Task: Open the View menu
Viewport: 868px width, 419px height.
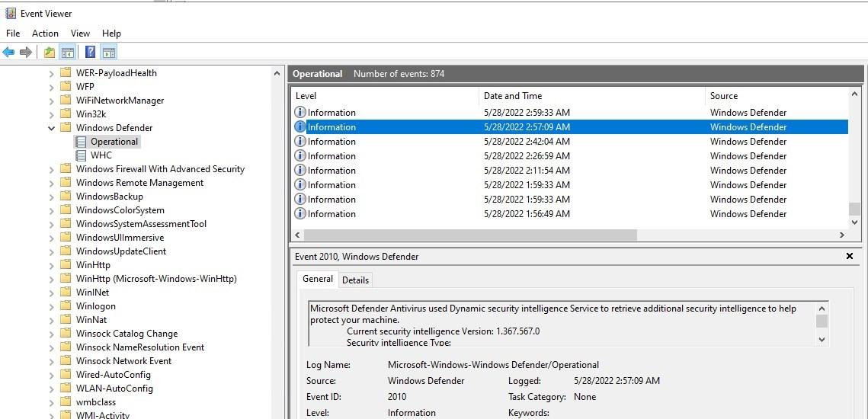Action: coord(80,34)
